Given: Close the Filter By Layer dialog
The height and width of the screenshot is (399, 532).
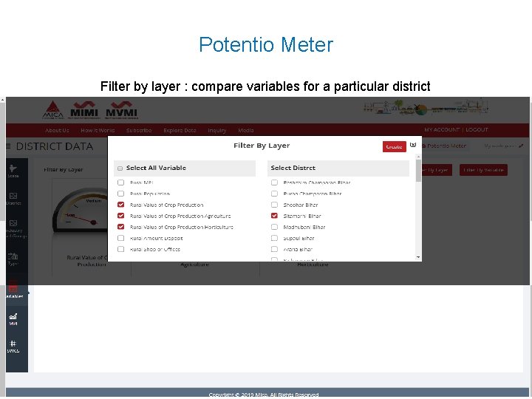Looking at the screenshot, I should click(413, 145).
